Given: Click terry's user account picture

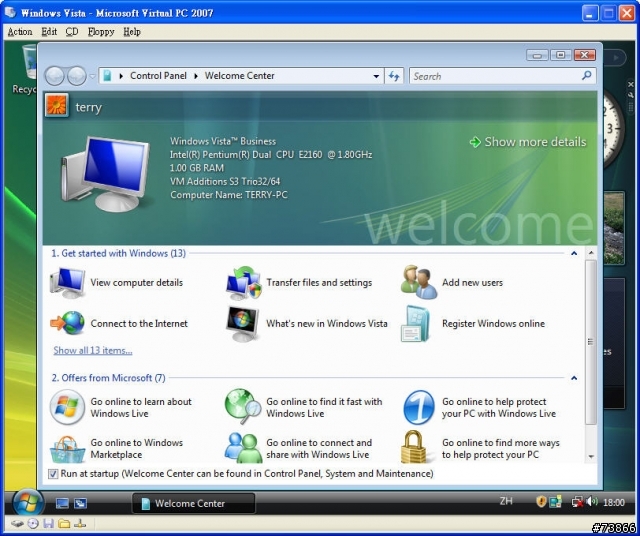Looking at the screenshot, I should click(x=57, y=105).
